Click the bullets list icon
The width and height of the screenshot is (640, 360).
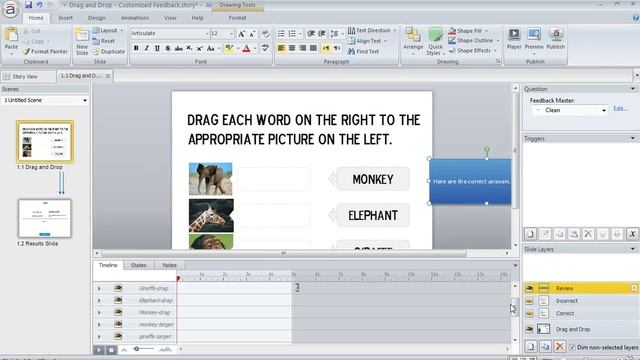pyautogui.click(x=281, y=33)
